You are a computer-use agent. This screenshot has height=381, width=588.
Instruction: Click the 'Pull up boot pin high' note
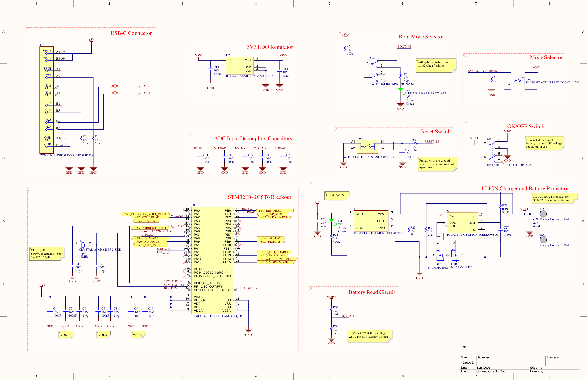pos(436,66)
